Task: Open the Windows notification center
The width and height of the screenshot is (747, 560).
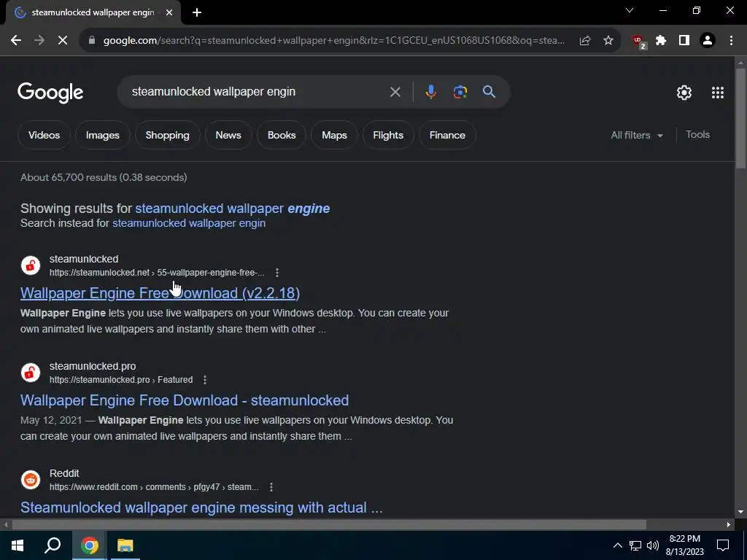Action: [723, 545]
